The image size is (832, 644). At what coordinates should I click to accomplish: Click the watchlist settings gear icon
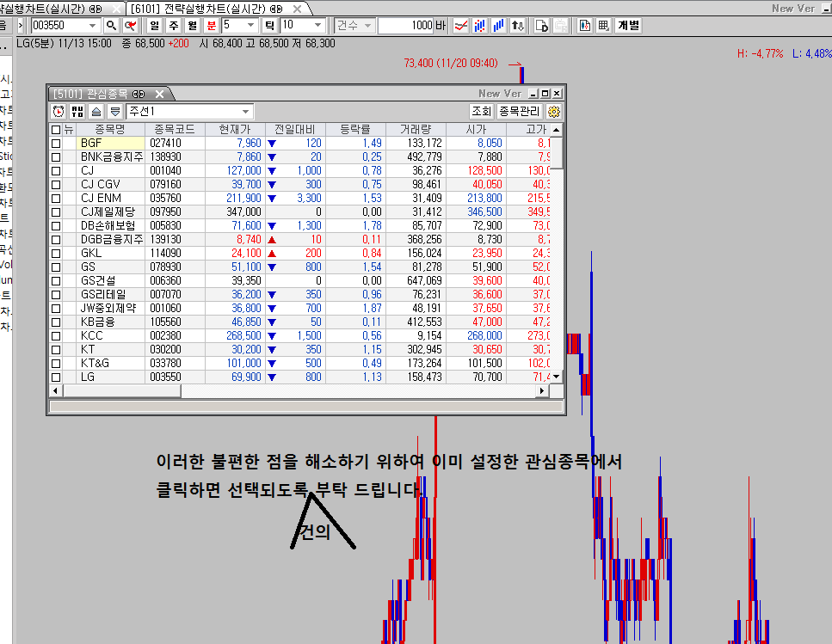point(554,112)
